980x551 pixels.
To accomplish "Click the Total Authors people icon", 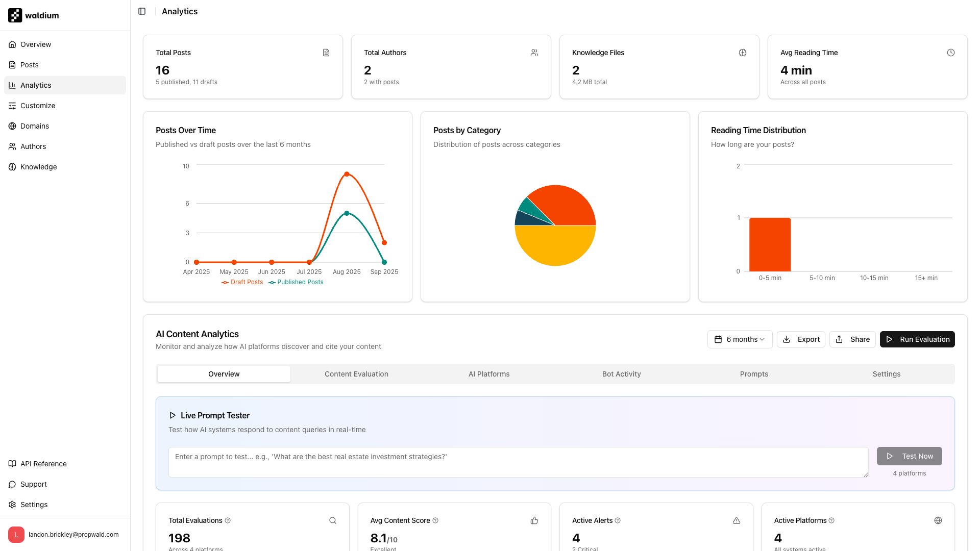I will click(x=534, y=53).
